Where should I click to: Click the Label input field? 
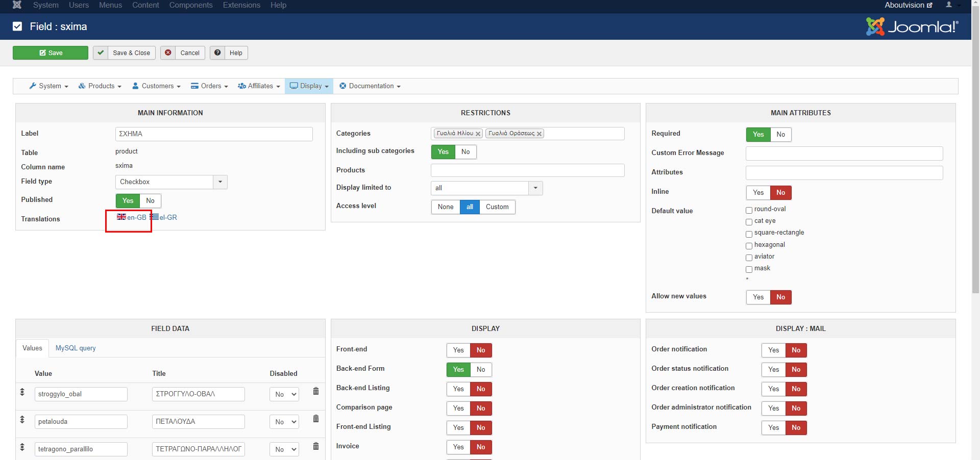point(214,134)
